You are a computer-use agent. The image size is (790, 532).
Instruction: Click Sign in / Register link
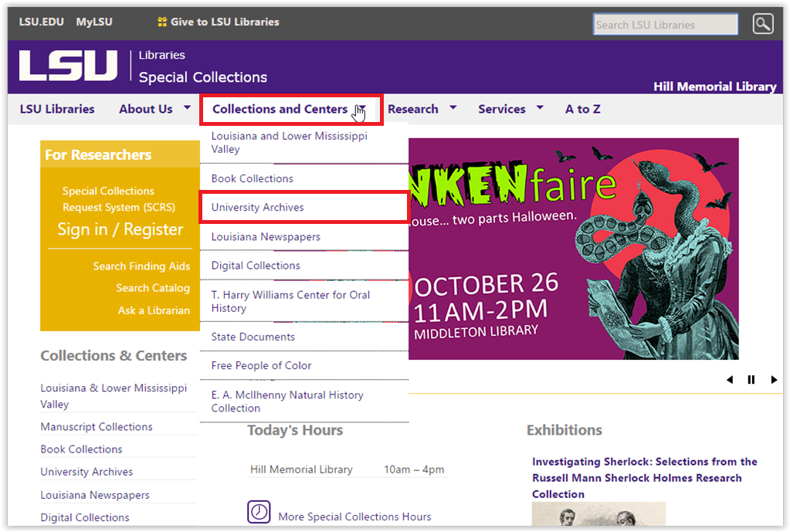[x=120, y=229]
